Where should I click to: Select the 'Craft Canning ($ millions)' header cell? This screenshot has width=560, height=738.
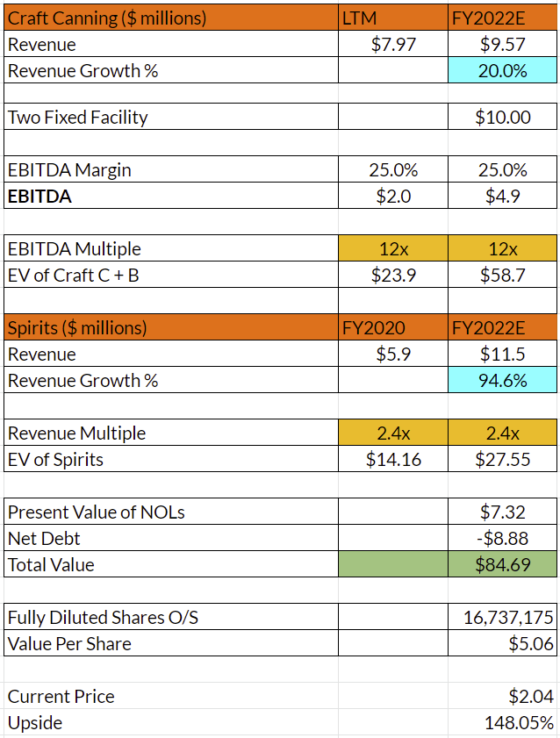171,18
